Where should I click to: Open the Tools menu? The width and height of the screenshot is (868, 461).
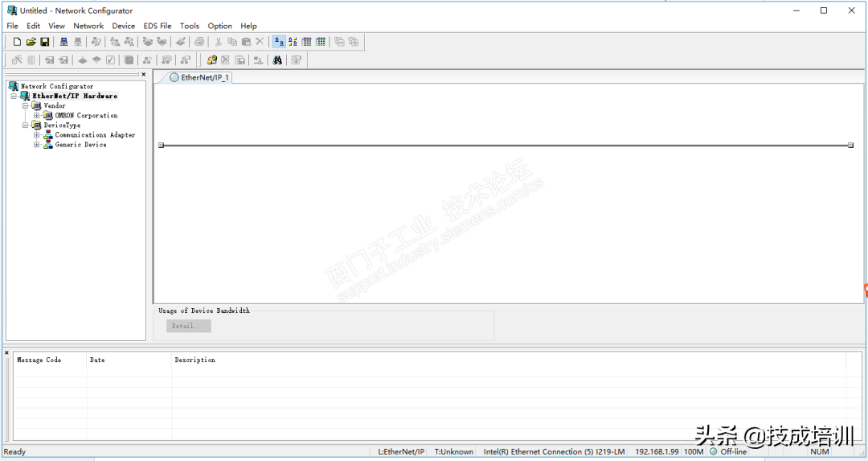tap(190, 26)
